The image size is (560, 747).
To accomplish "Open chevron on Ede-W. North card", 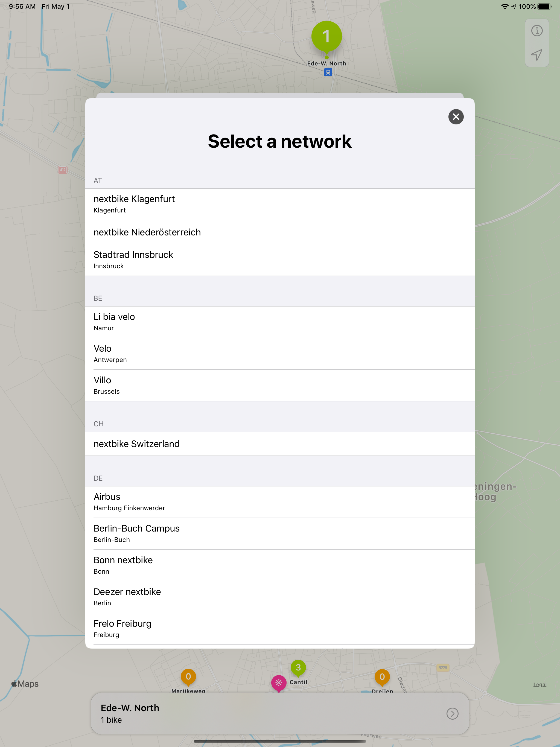I will (452, 713).
